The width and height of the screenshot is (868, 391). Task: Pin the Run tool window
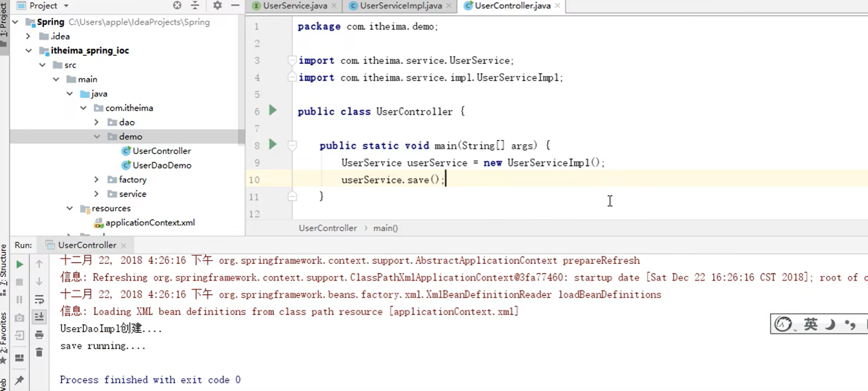tap(19, 378)
